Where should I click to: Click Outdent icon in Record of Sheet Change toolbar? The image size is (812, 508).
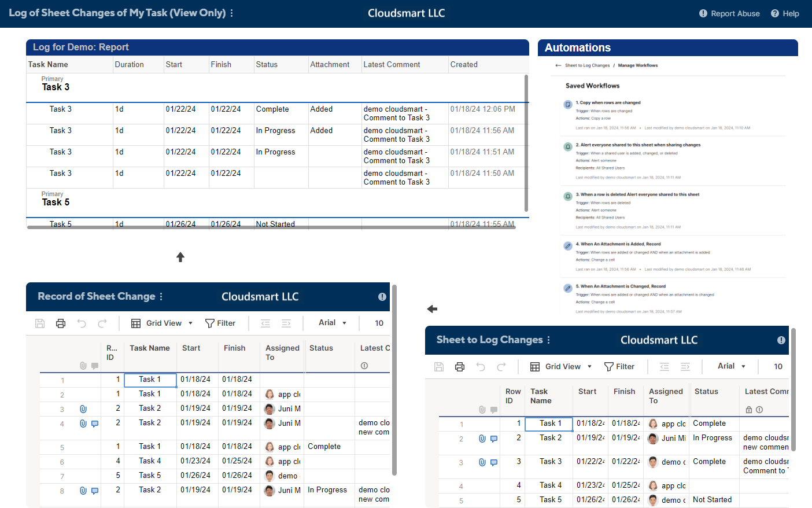point(265,323)
